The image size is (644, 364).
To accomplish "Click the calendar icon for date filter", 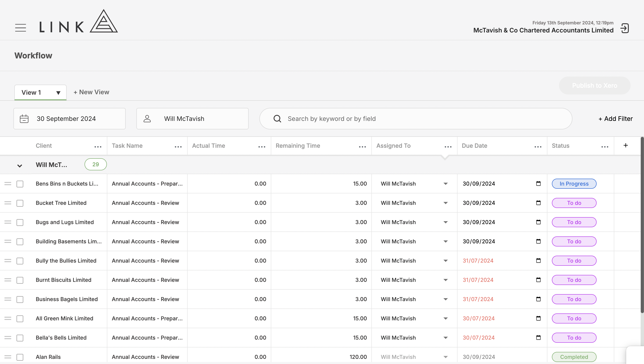I will click(x=24, y=119).
